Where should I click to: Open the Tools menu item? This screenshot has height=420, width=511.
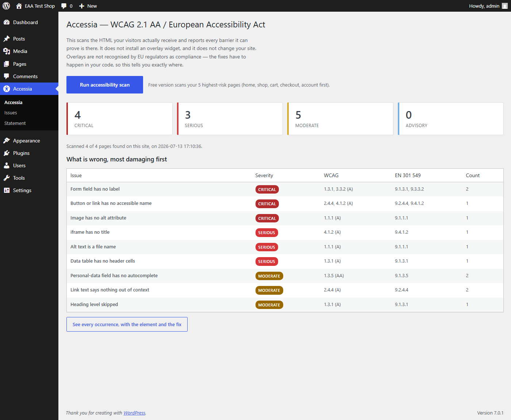[29, 178]
